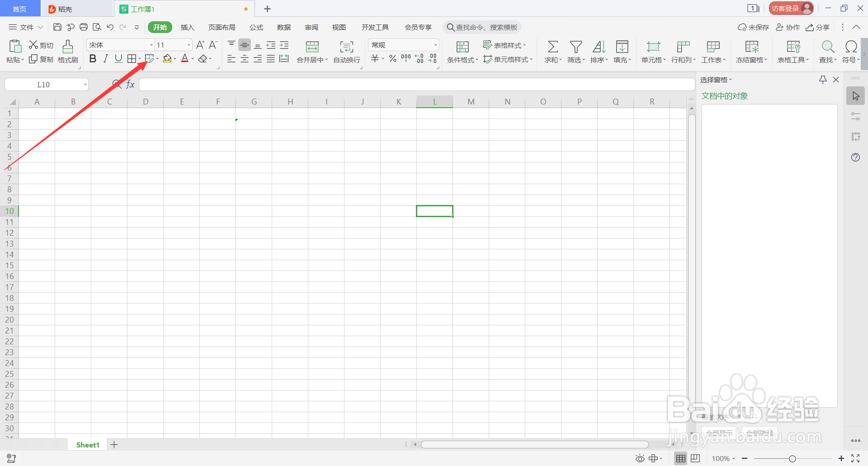Increase font size with A+ icon
The image size is (868, 466).
click(200, 45)
